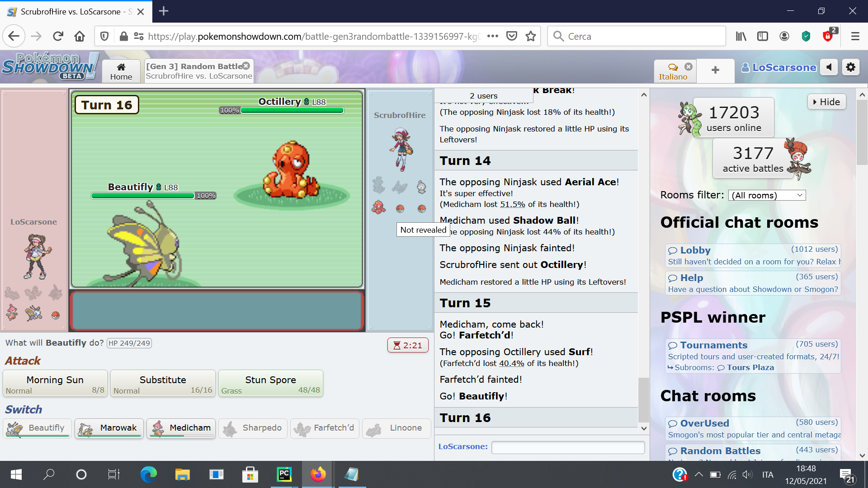Open the Firefox library icon
Screen dimensions: 868x488
[x=741, y=36]
